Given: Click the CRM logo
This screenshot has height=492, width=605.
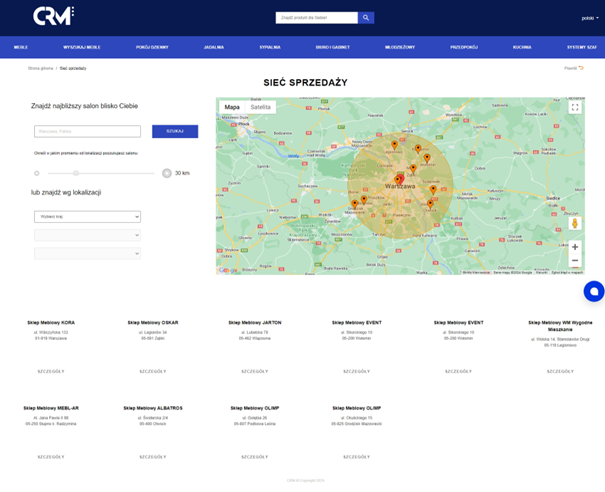Looking at the screenshot, I should tap(53, 16).
